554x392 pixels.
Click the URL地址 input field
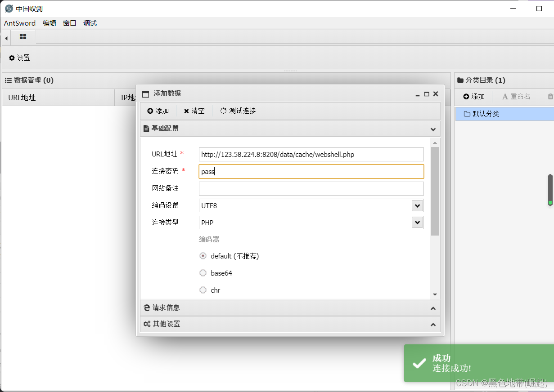(311, 154)
